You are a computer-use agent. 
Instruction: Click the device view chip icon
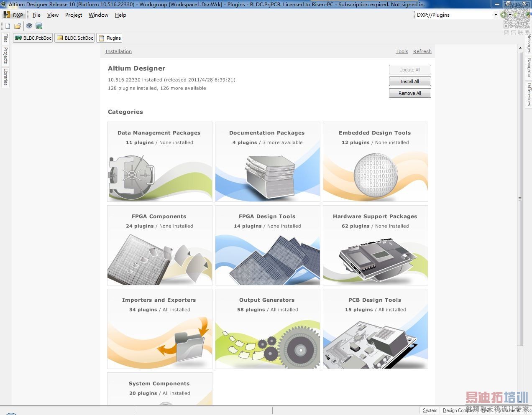point(29,26)
